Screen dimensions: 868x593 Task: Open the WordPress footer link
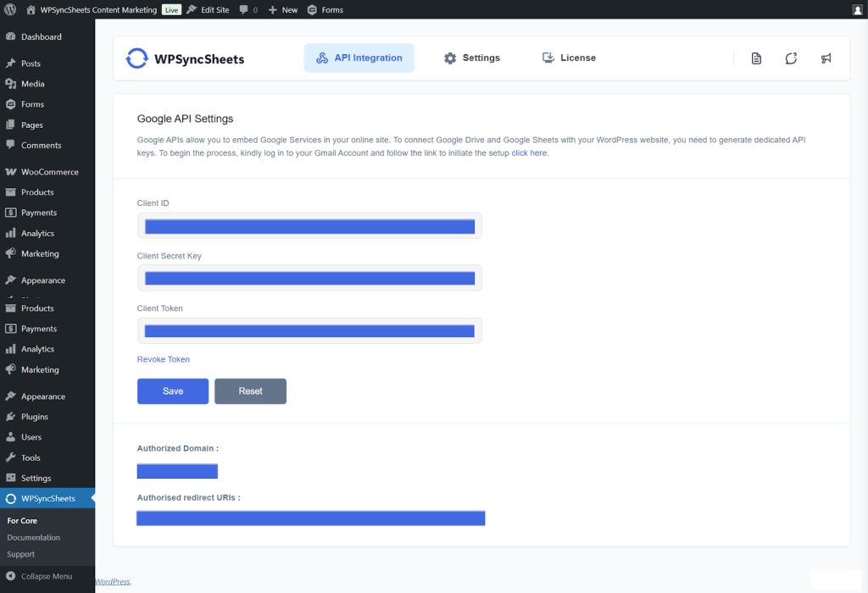click(113, 582)
